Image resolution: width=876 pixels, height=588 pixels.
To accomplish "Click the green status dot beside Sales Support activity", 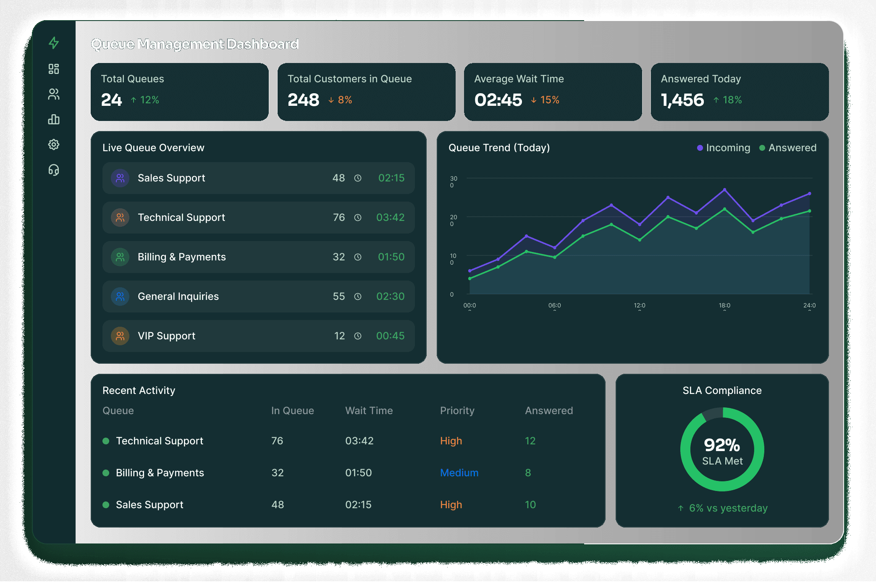I will point(106,505).
